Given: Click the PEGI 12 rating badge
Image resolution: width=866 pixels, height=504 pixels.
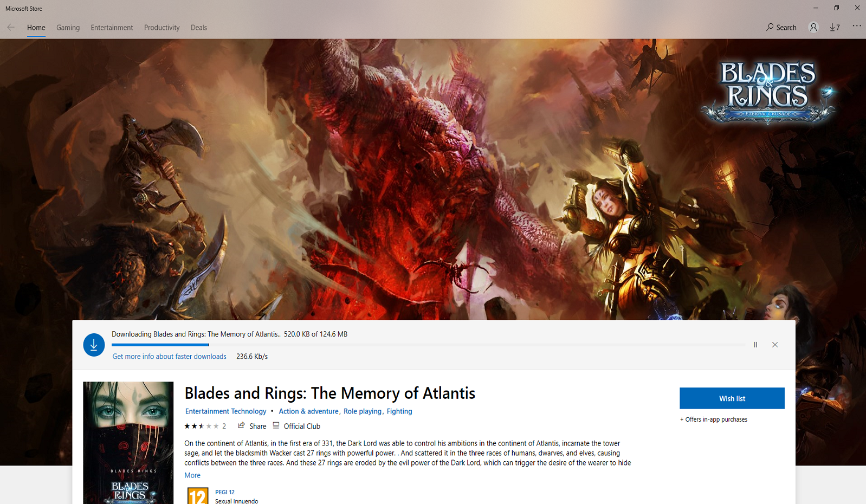Looking at the screenshot, I should coord(198,495).
